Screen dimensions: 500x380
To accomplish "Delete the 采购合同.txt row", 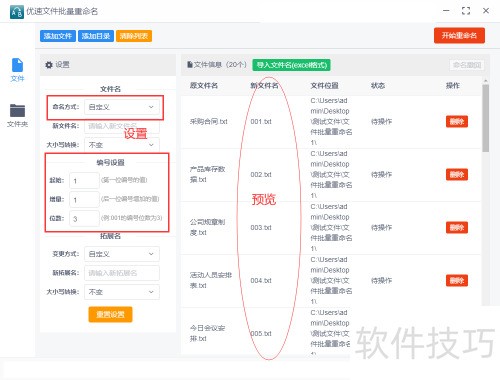I will pos(457,121).
